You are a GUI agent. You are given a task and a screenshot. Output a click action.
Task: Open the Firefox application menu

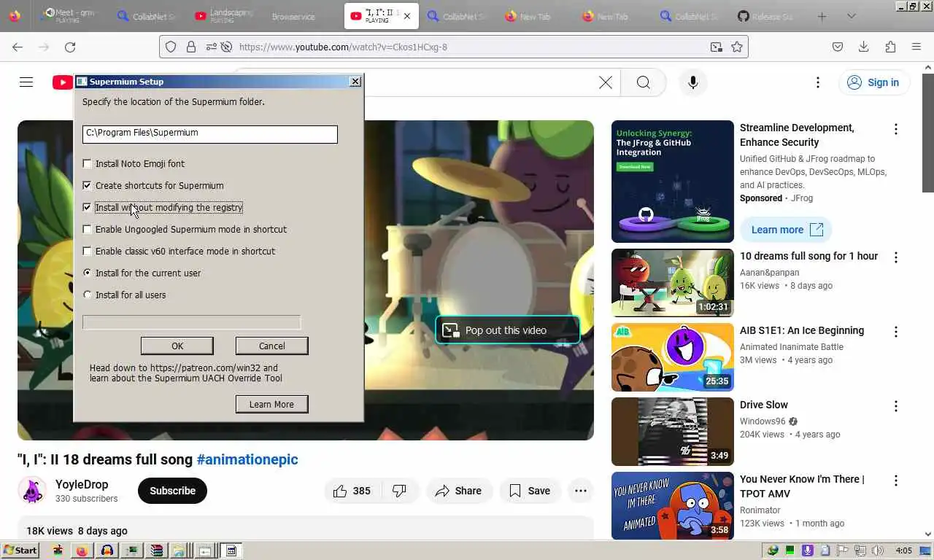tap(916, 47)
